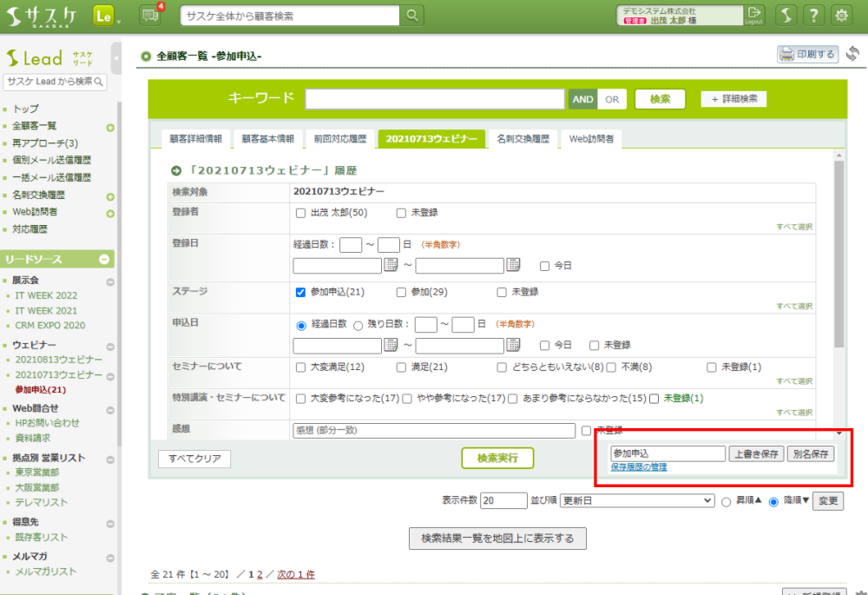This screenshot has height=595, width=868.
Task: Open the 並び順 sort dropdown
Action: tap(637, 501)
